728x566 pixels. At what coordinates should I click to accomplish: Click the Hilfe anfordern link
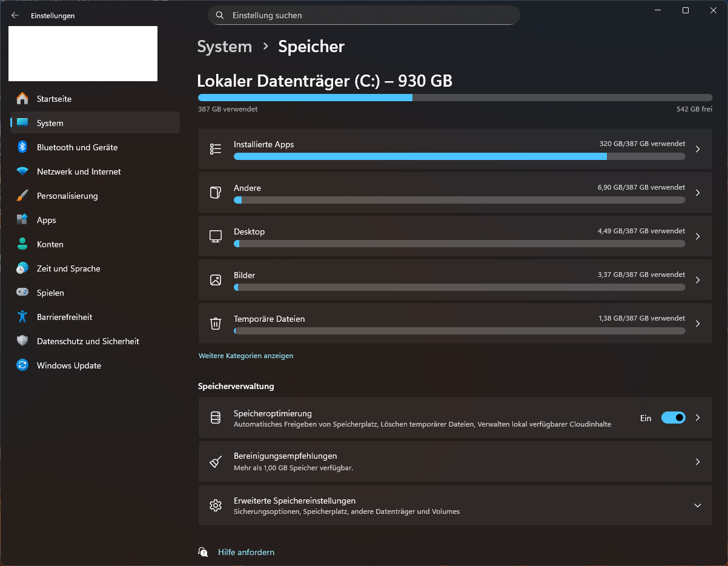pyautogui.click(x=246, y=552)
